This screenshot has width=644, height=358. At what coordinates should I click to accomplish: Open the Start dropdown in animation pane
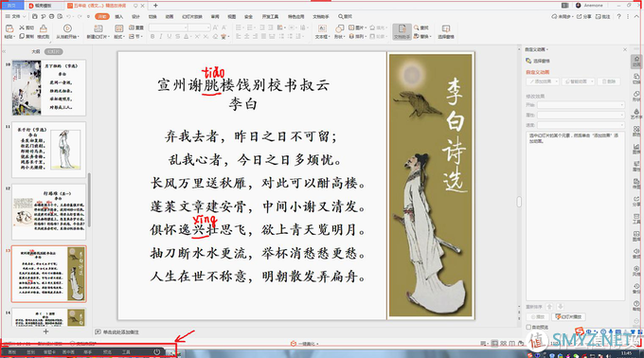581,105
